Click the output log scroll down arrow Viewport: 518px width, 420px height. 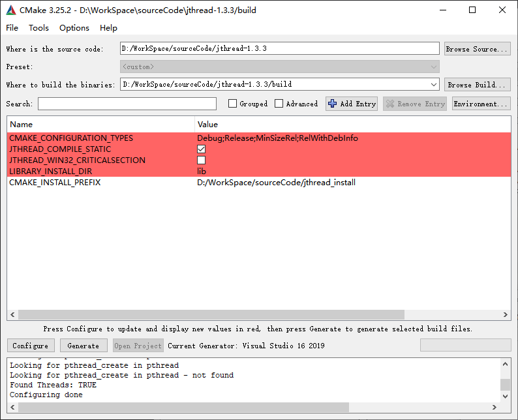505,396
